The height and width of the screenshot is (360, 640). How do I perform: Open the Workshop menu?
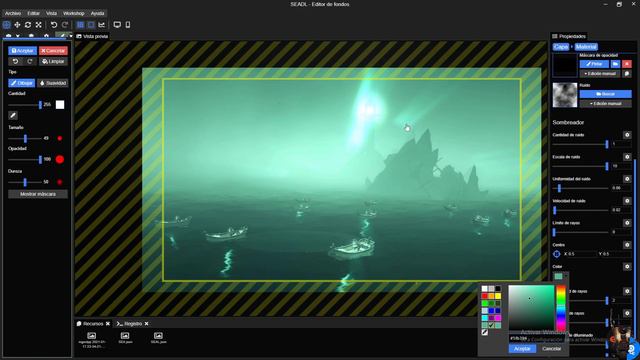[x=74, y=13]
